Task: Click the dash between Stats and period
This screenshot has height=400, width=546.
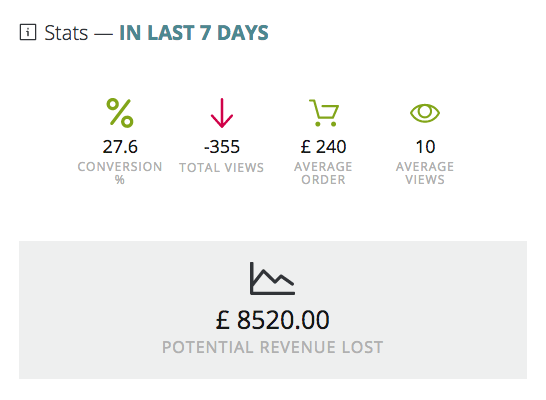Action: 103,34
